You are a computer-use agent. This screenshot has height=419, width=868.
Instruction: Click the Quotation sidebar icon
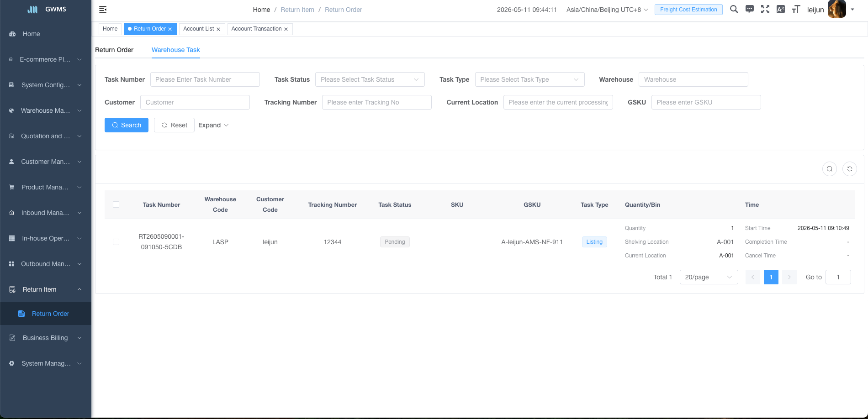11,136
